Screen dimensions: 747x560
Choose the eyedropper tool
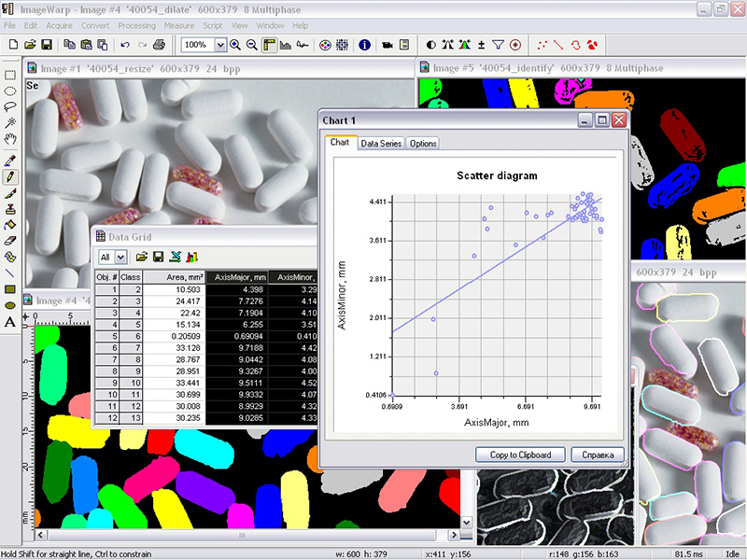pyautogui.click(x=10, y=161)
